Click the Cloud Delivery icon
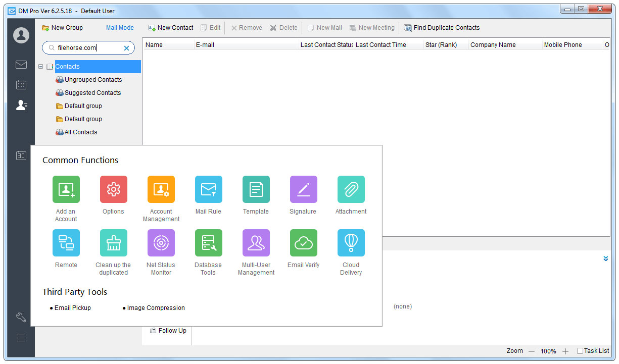 (x=351, y=243)
